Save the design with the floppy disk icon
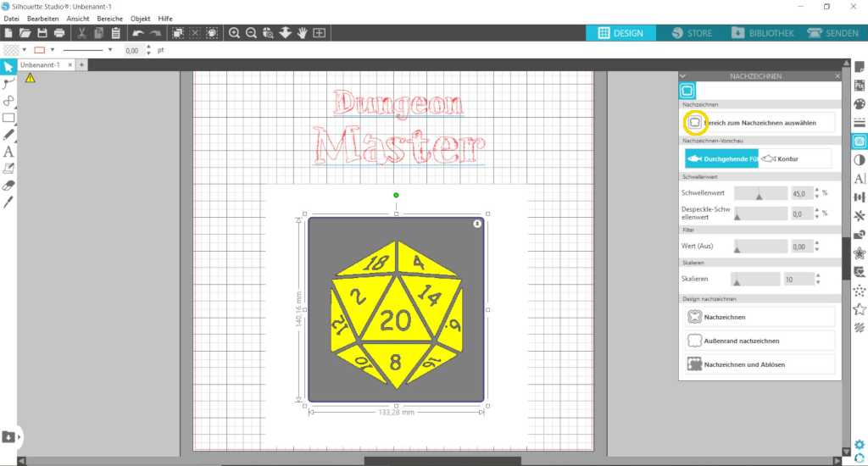Image resolution: width=868 pixels, height=466 pixels. 42,33
